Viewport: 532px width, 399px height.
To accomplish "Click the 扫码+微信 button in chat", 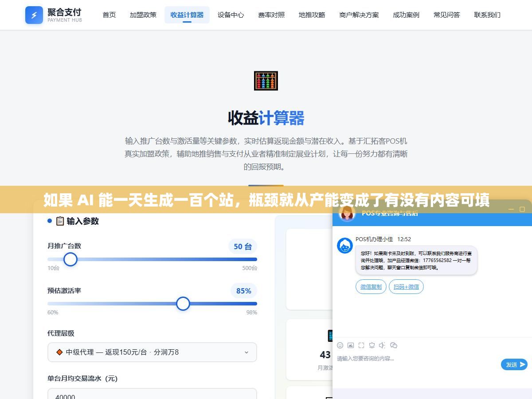I will [x=406, y=286].
